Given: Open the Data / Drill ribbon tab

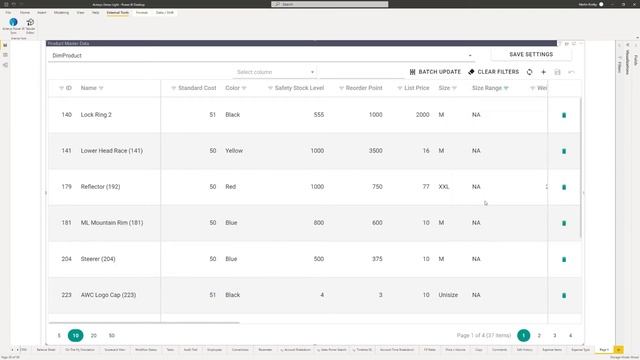Looking at the screenshot, I should point(164,13).
